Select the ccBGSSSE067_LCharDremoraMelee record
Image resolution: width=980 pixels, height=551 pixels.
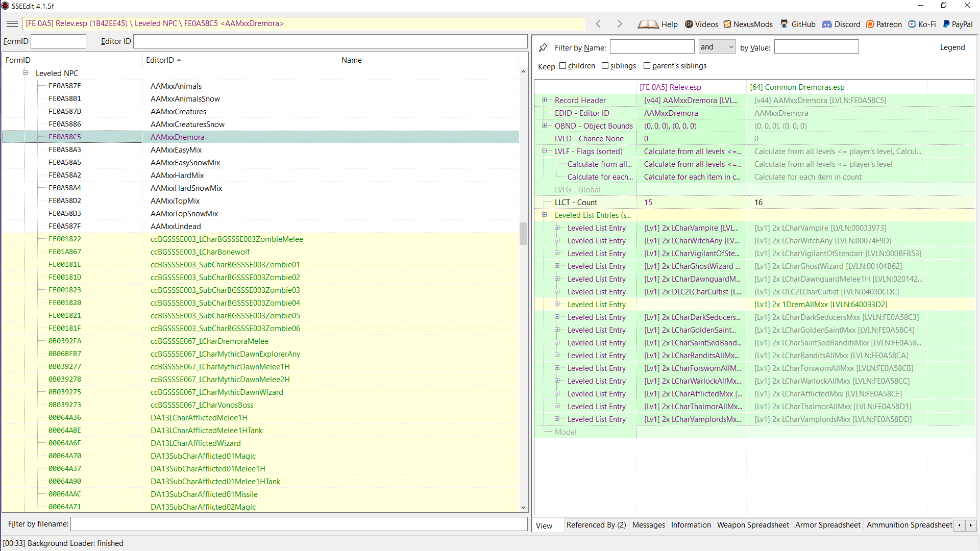[x=261, y=341]
